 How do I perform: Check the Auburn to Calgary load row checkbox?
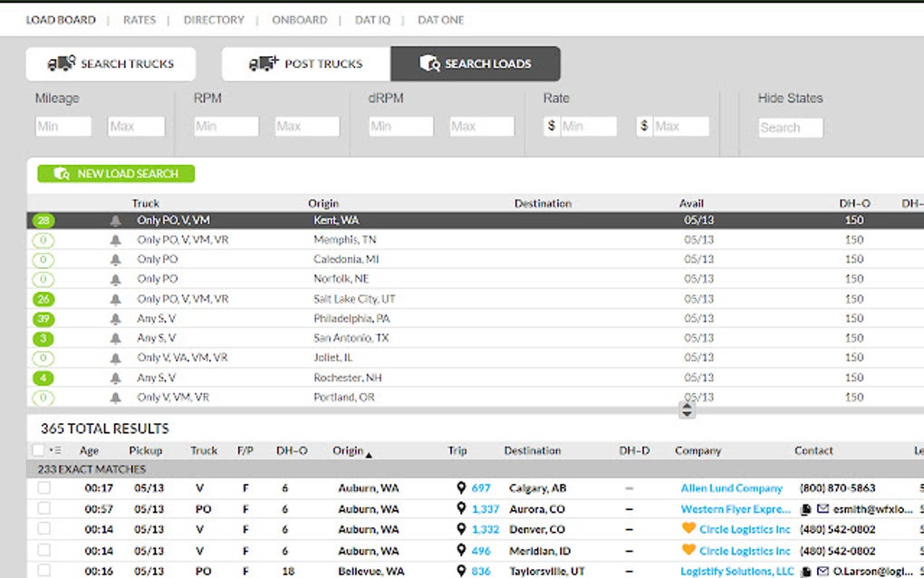point(43,487)
